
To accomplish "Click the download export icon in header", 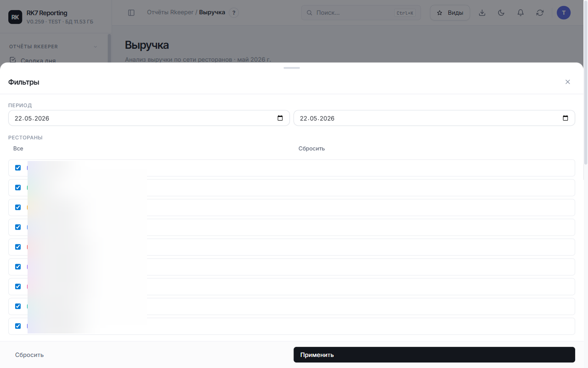I will point(482,13).
